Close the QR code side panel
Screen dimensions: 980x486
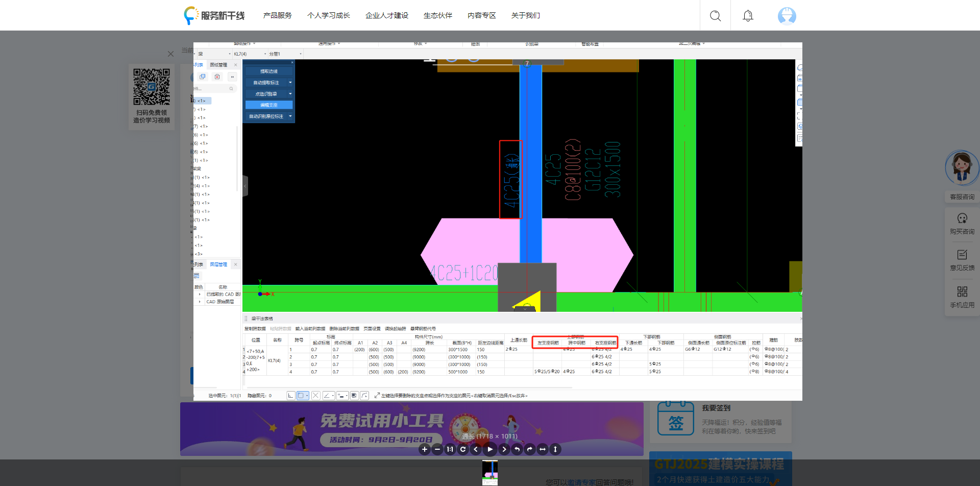[x=170, y=54]
